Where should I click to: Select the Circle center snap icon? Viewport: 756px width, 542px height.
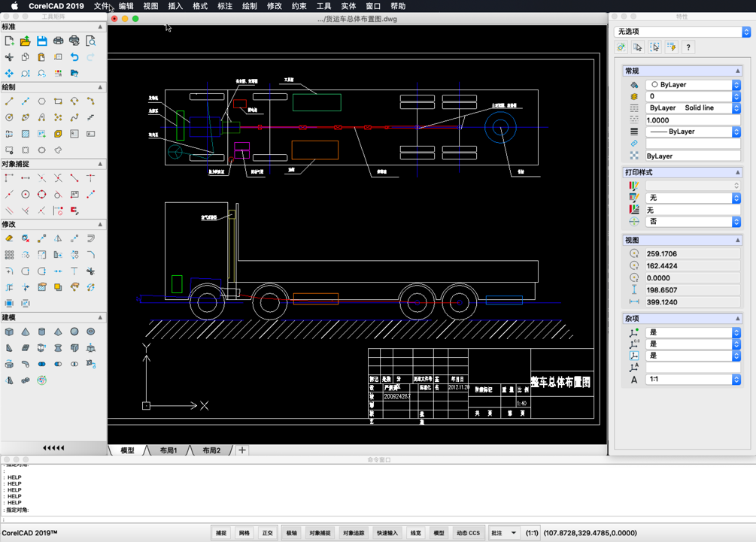(x=26, y=194)
